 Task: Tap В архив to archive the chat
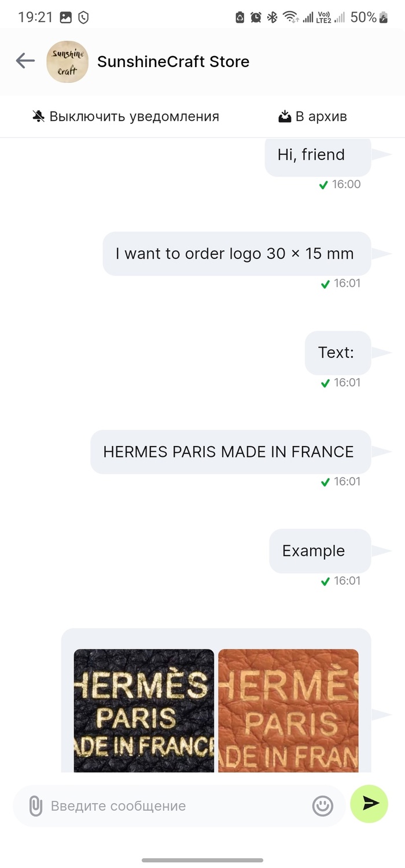point(321,116)
